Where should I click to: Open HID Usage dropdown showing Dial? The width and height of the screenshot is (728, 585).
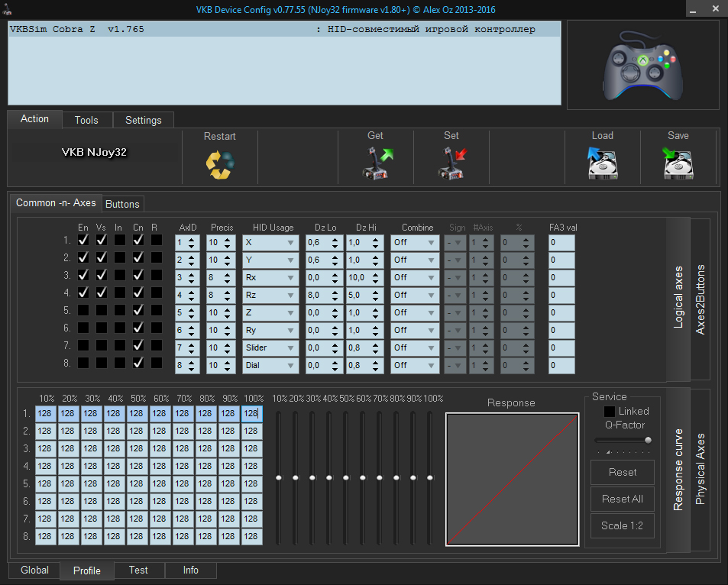(x=270, y=365)
